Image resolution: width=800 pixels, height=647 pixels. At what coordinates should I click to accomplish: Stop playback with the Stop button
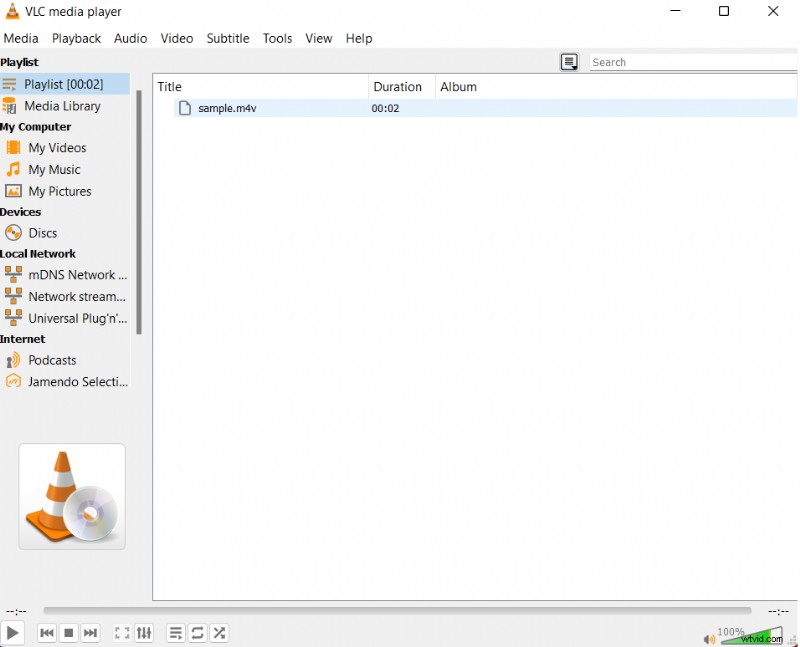click(69, 633)
